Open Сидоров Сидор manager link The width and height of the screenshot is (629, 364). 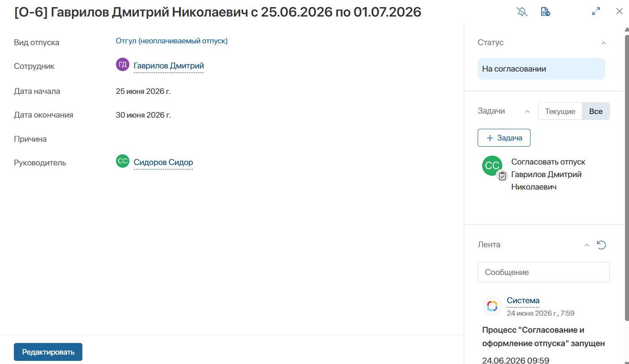pyautogui.click(x=163, y=162)
